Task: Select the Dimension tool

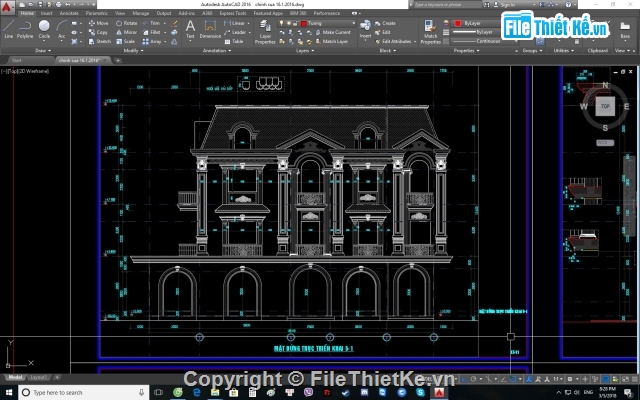Action: click(210, 29)
